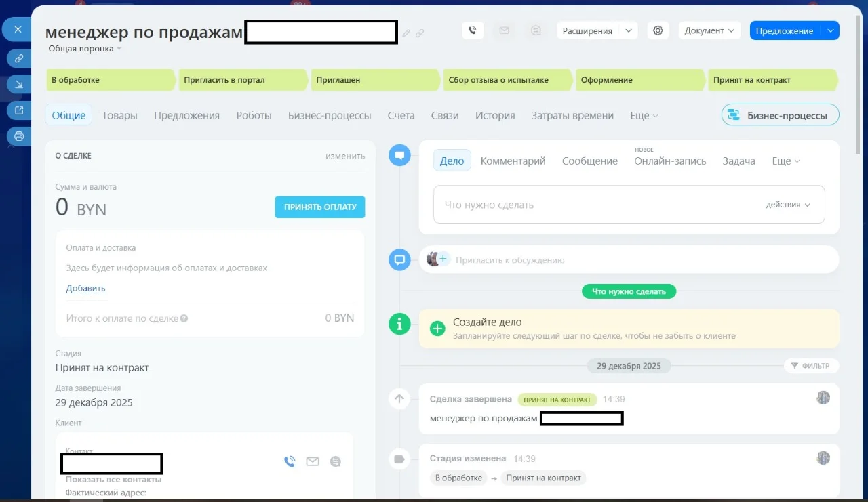Set stage to Оформление on the pipeline bar
The width and height of the screenshot is (868, 502).
(x=639, y=79)
